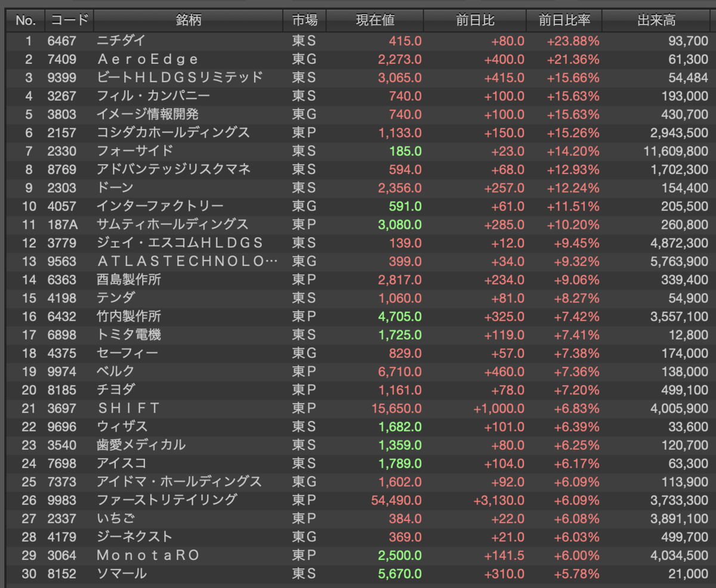Sort by the 出来高 column header
Viewport: 716px width, 588px height.
tap(656, 20)
